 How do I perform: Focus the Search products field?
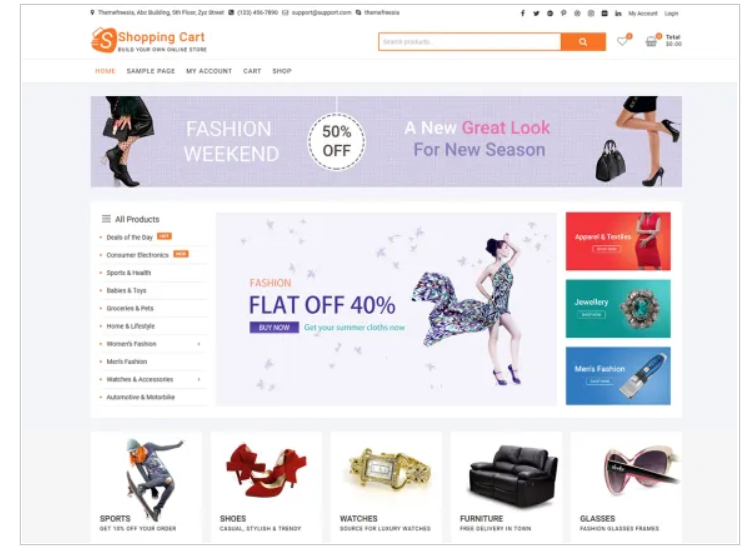coord(470,42)
